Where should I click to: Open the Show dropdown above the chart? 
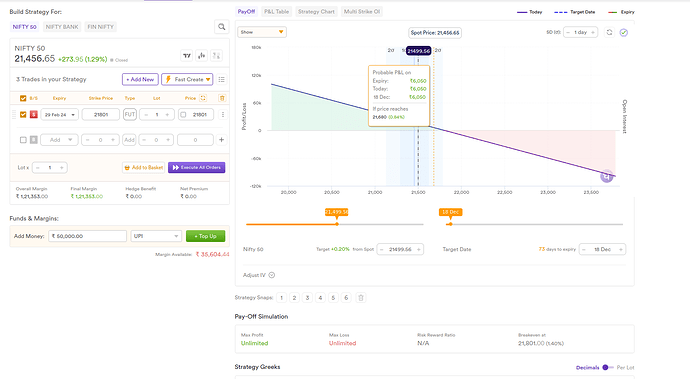point(262,32)
